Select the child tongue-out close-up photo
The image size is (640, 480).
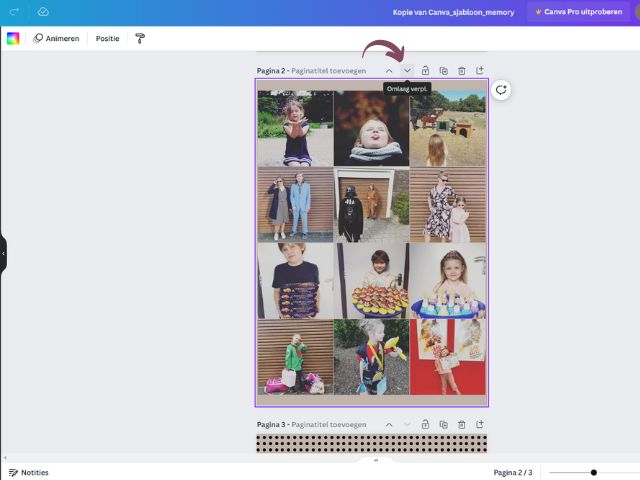[371, 128]
